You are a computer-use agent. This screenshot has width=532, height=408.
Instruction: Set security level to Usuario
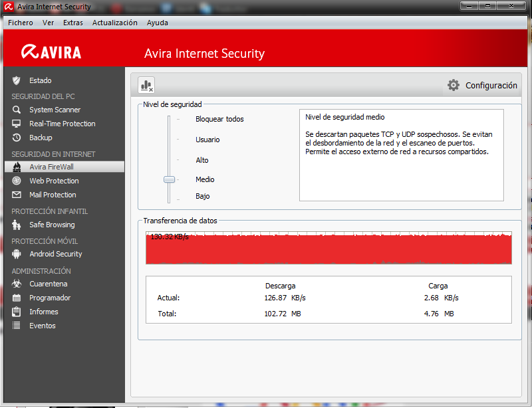207,140
